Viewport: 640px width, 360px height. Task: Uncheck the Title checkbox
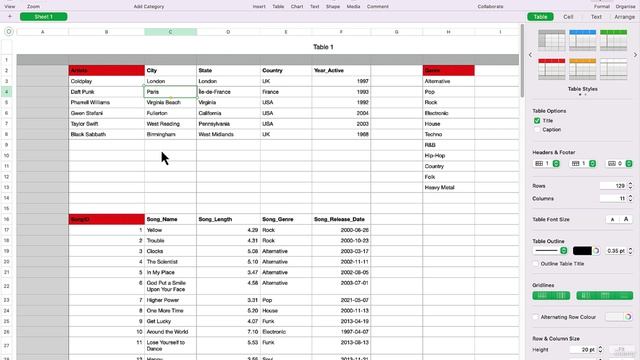pos(537,121)
